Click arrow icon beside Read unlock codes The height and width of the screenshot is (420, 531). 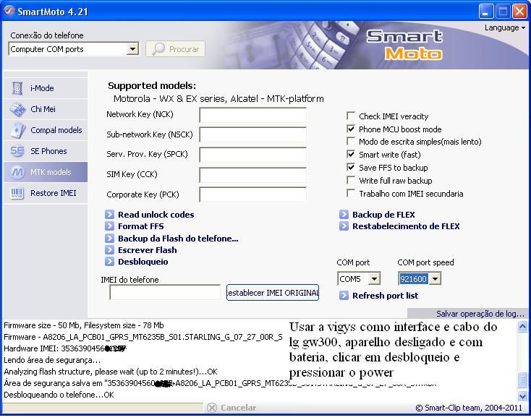click(109, 215)
